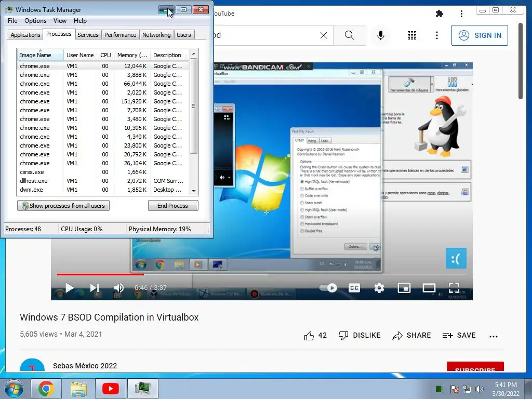Switch to Applications tab
Screen dimensions: 532x399
coord(25,35)
